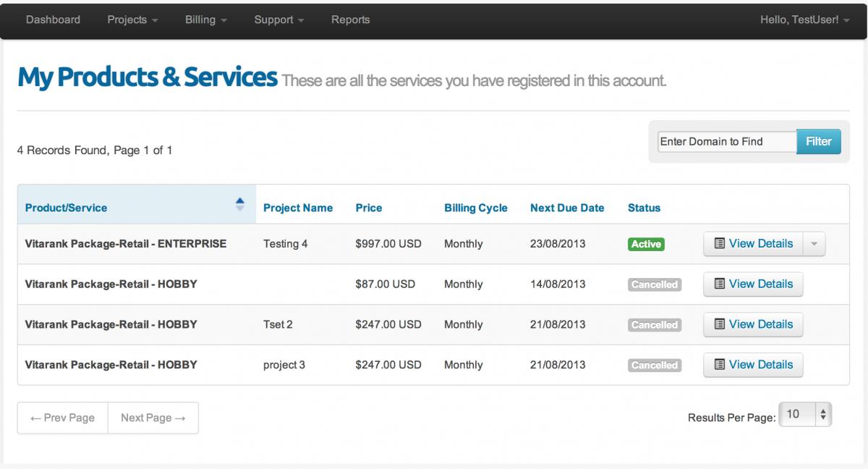Sort by Project Name column
This screenshot has width=868, height=469.
[298, 208]
